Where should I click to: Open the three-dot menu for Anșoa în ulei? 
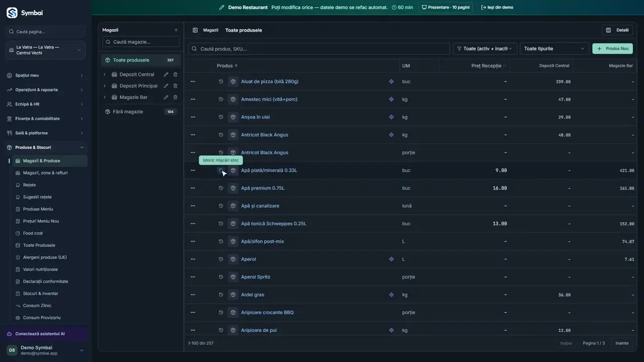coord(193,117)
